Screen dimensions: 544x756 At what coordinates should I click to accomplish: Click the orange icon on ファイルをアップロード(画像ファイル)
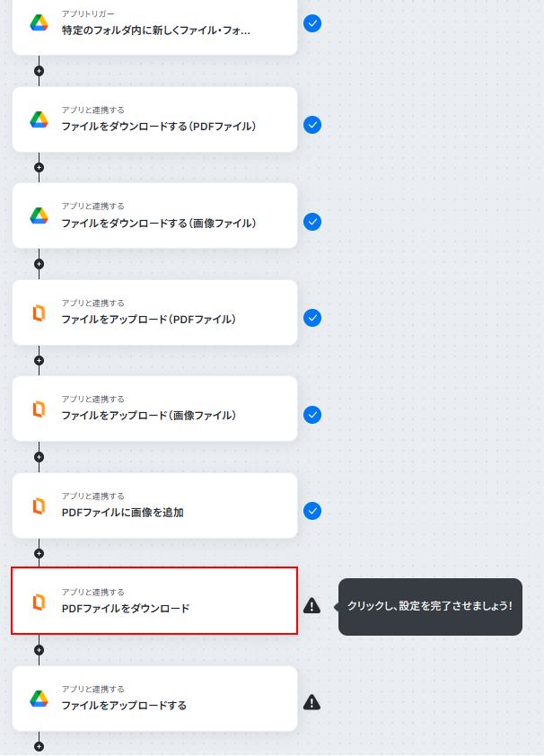tap(39, 409)
